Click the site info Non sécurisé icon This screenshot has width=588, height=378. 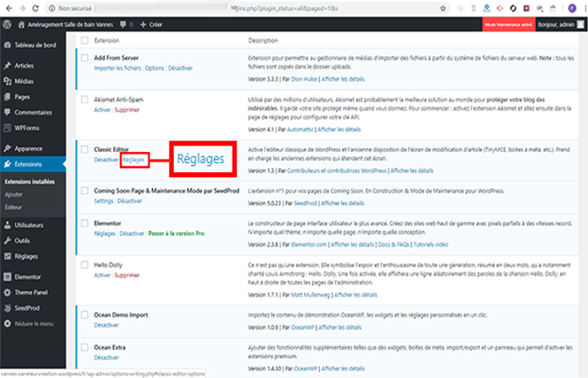pyautogui.click(x=52, y=8)
